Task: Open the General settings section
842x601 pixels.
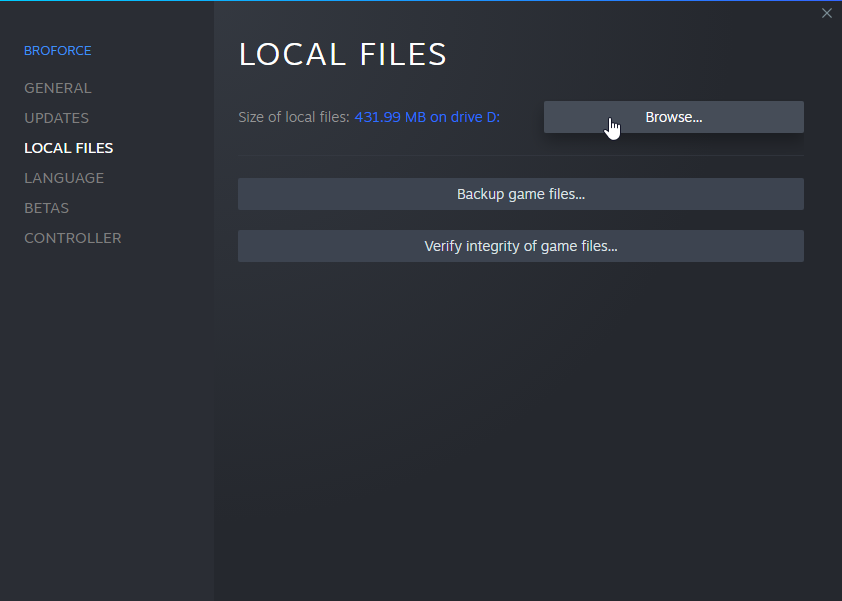Action: (x=57, y=88)
